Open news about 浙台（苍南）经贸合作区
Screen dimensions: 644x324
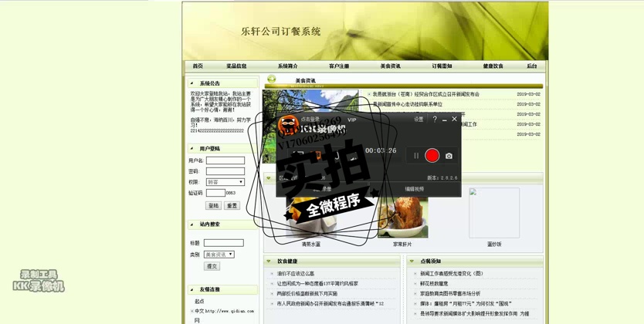pyautogui.click(x=426, y=94)
